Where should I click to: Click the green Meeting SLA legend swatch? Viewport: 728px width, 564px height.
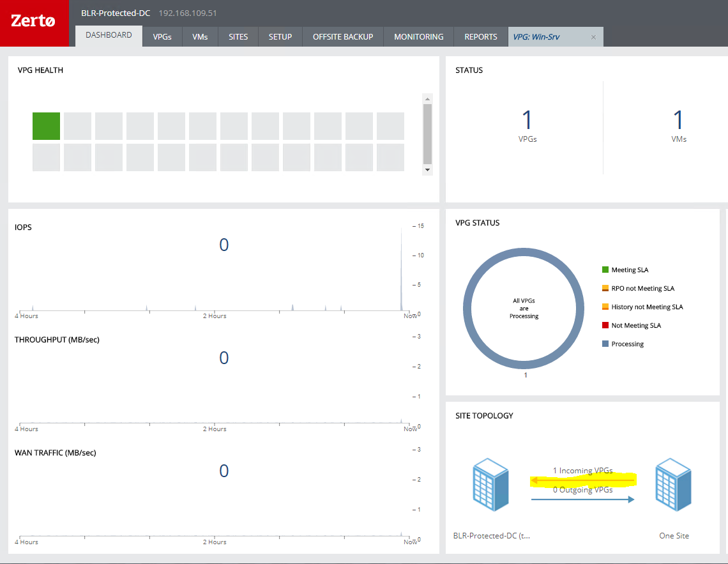pyautogui.click(x=605, y=270)
